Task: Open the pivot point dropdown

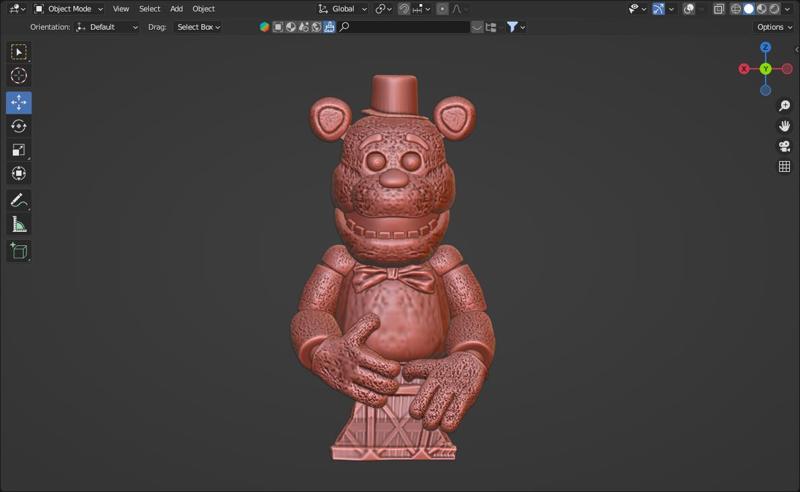Action: click(x=383, y=9)
